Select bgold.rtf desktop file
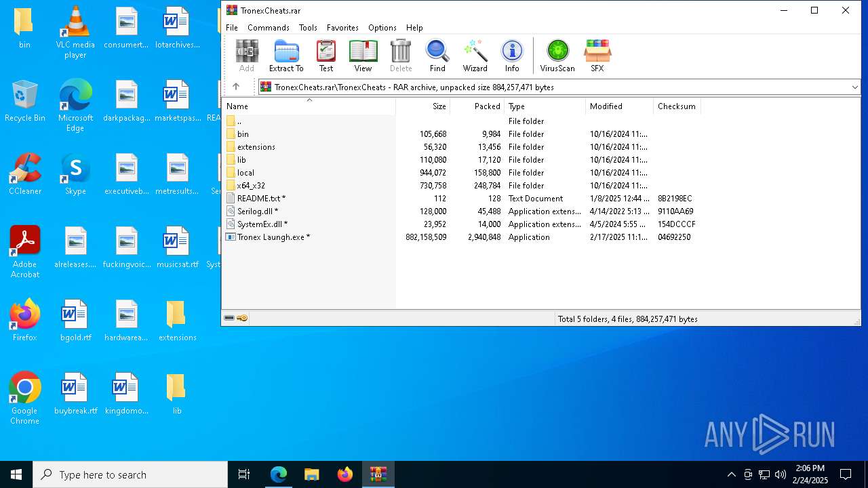 click(75, 320)
